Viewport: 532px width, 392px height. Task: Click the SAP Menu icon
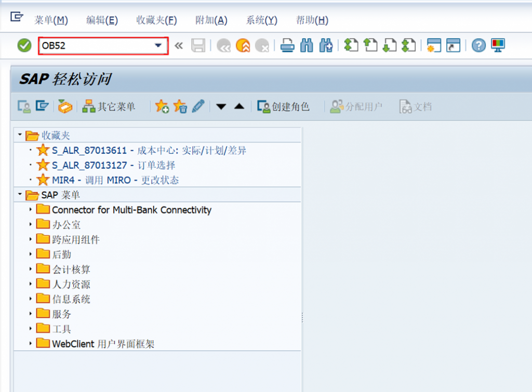(43, 106)
